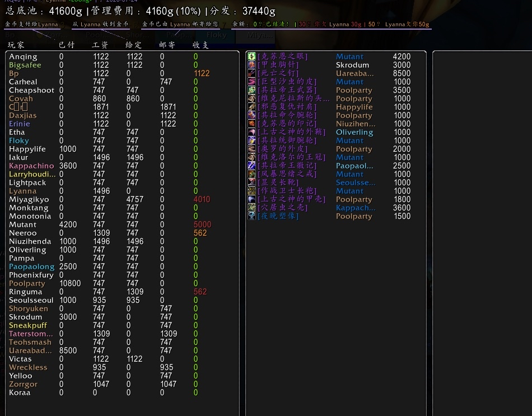Click the 收支 column header
532x416 pixels.
point(200,45)
